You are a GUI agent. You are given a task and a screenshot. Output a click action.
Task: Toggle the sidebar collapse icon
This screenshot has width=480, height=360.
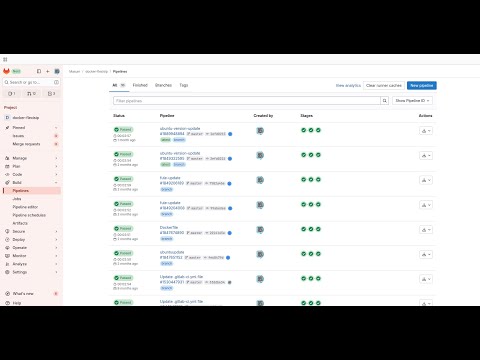39,71
